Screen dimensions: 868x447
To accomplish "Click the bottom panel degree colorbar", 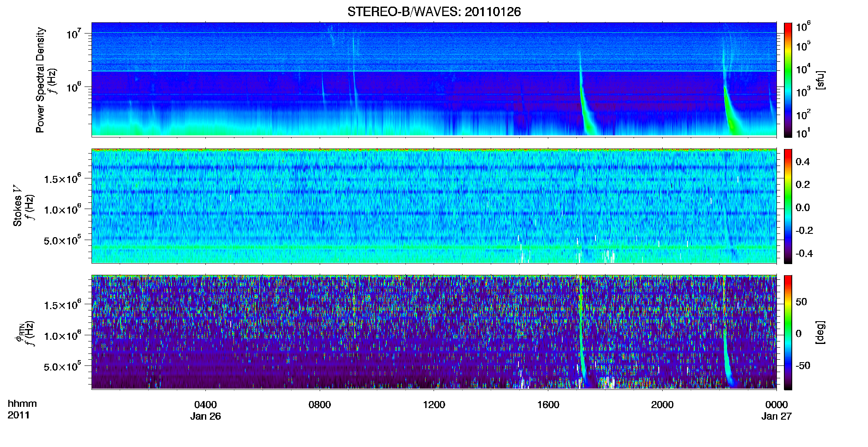I will pos(788,332).
